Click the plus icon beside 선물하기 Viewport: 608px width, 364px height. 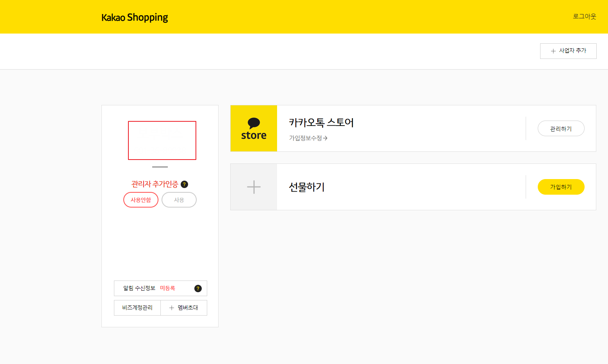(254, 187)
